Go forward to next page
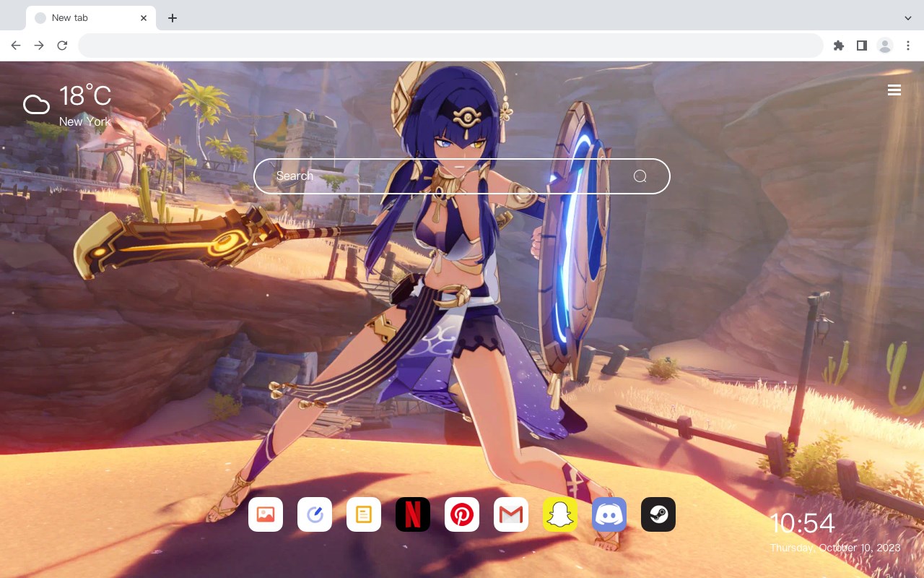Viewport: 924px width, 578px height. point(39,46)
